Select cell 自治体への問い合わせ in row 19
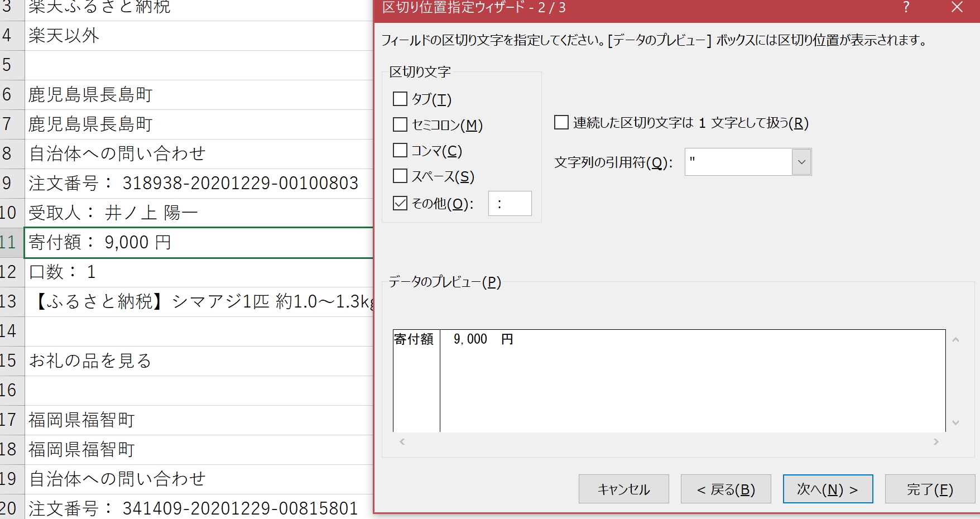Screen dimensions: 980x519 click(x=199, y=479)
